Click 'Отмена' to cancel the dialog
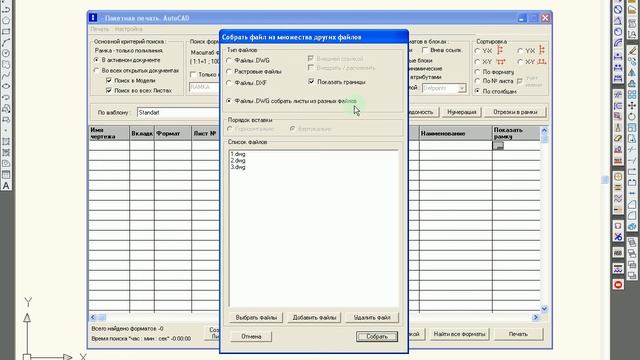Screen dimensions: 640x360 [251, 336]
